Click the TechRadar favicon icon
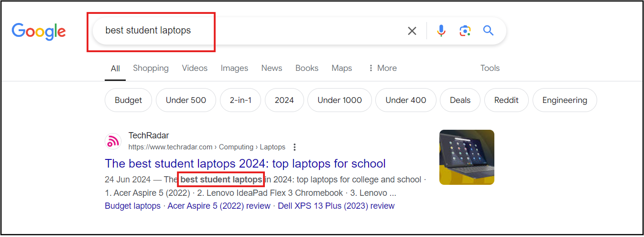The height and width of the screenshot is (237, 644). click(113, 141)
